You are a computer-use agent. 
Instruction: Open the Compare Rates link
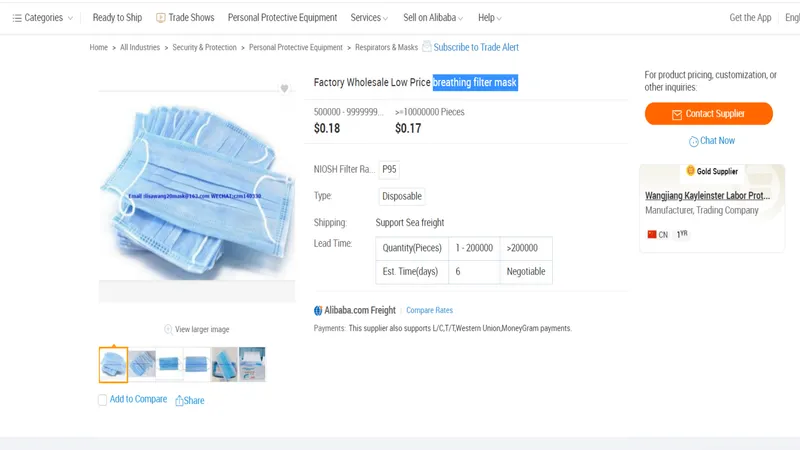(429, 311)
